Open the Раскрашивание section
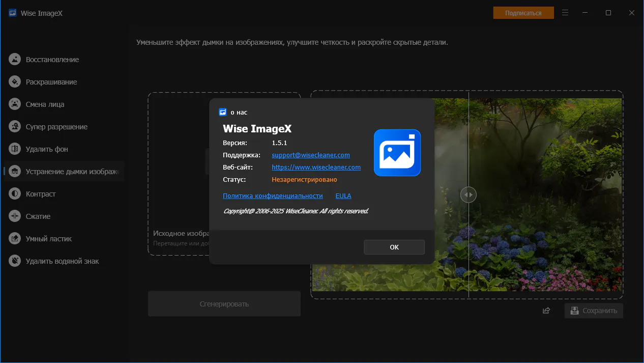This screenshot has height=363, width=644. coord(51,82)
